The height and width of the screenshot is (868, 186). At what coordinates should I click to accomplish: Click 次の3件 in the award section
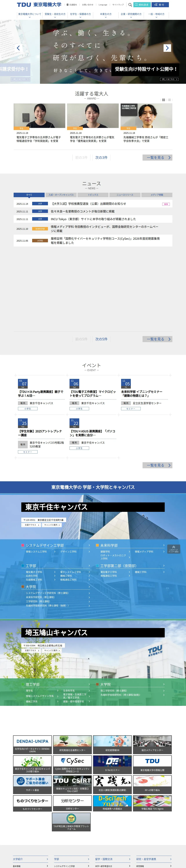point(101,157)
